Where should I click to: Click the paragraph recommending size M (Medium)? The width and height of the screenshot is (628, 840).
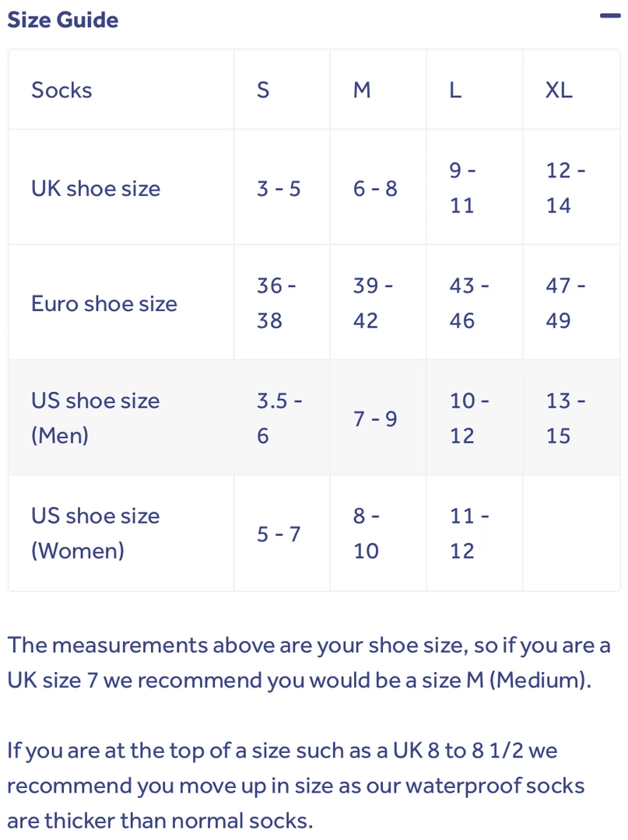point(309,663)
